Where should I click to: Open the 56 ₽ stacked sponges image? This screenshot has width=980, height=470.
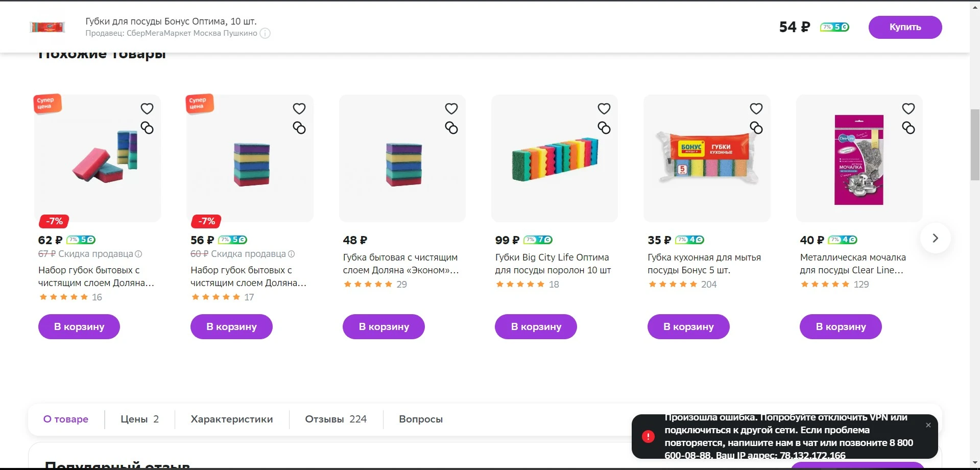click(x=250, y=158)
